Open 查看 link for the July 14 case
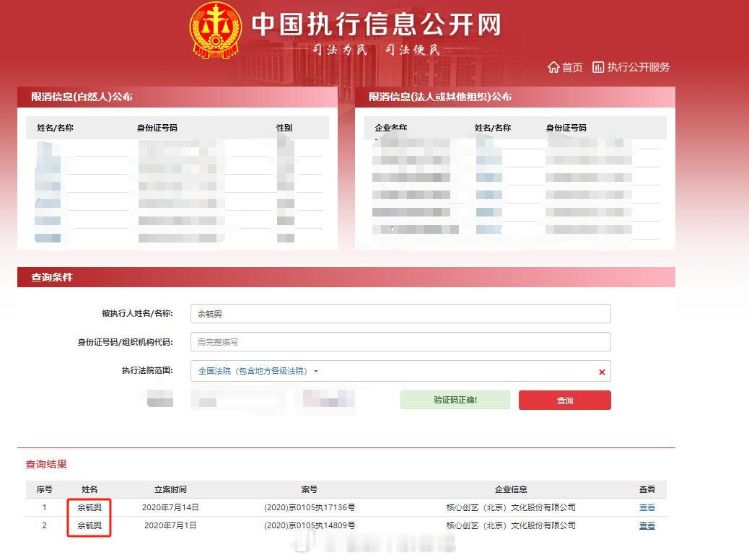Viewport: 749px width, 560px height. point(647,507)
